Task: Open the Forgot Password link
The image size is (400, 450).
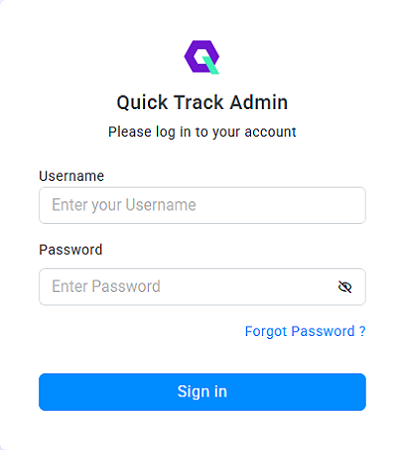Action: coord(305,331)
